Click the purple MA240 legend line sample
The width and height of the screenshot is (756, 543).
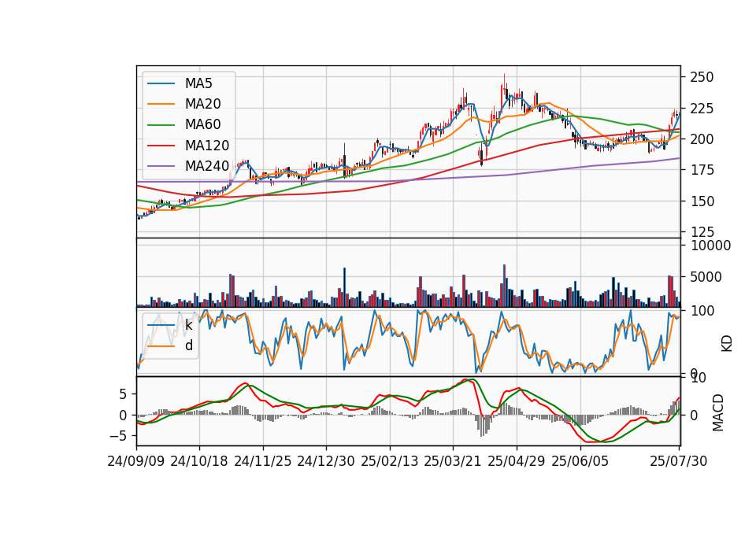(x=161, y=167)
